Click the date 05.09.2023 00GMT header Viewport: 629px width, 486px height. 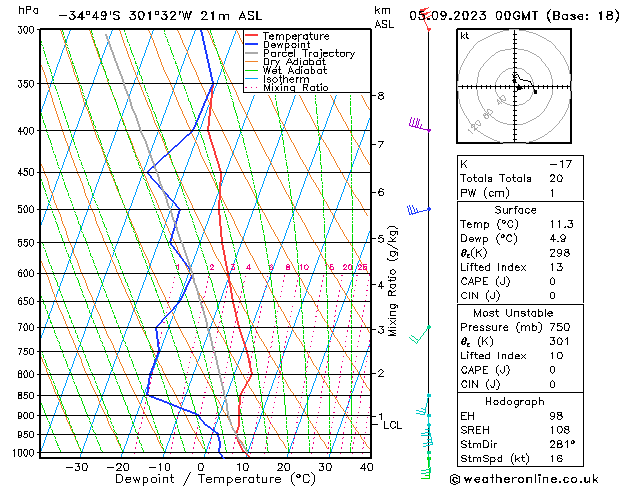point(473,16)
